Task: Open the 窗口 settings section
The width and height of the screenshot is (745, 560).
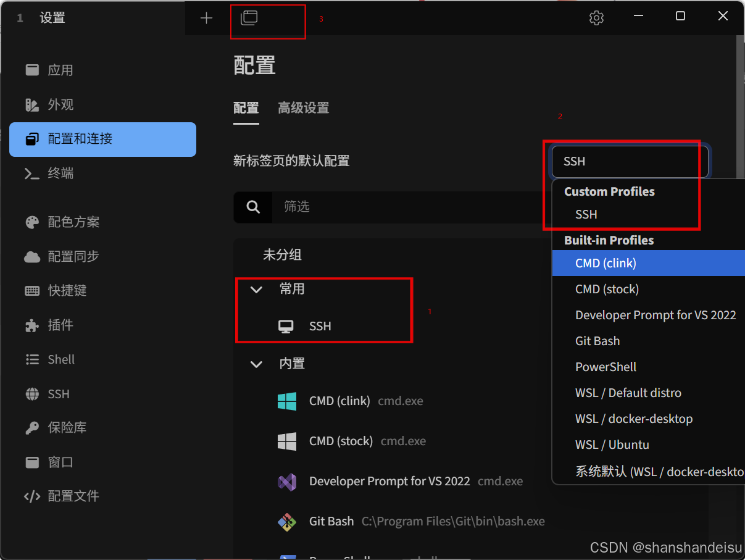Action: (102, 462)
